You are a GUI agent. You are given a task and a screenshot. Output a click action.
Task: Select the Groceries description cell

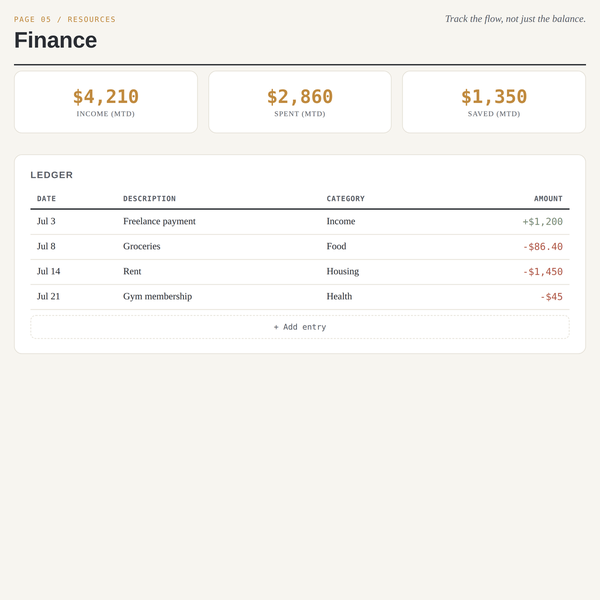pyautogui.click(x=142, y=246)
